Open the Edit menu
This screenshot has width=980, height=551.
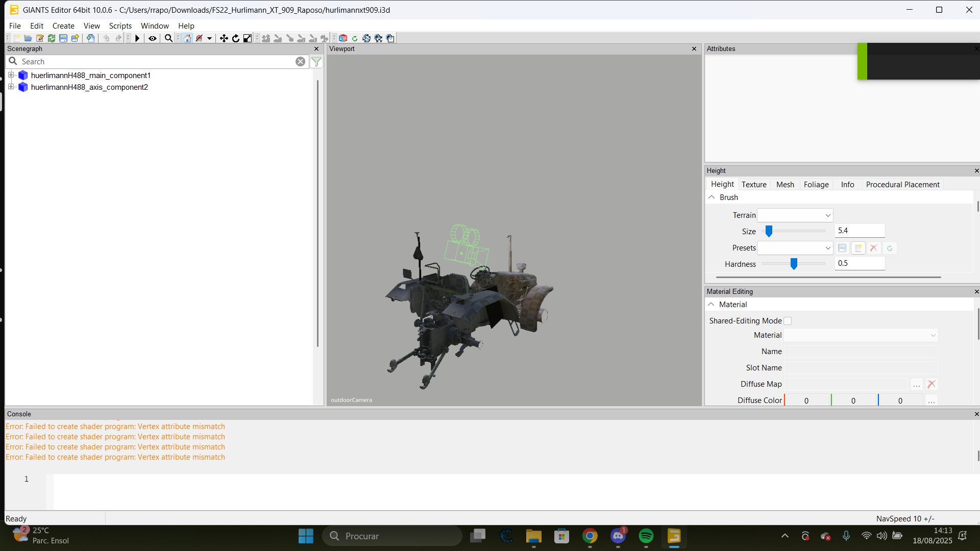37,26
